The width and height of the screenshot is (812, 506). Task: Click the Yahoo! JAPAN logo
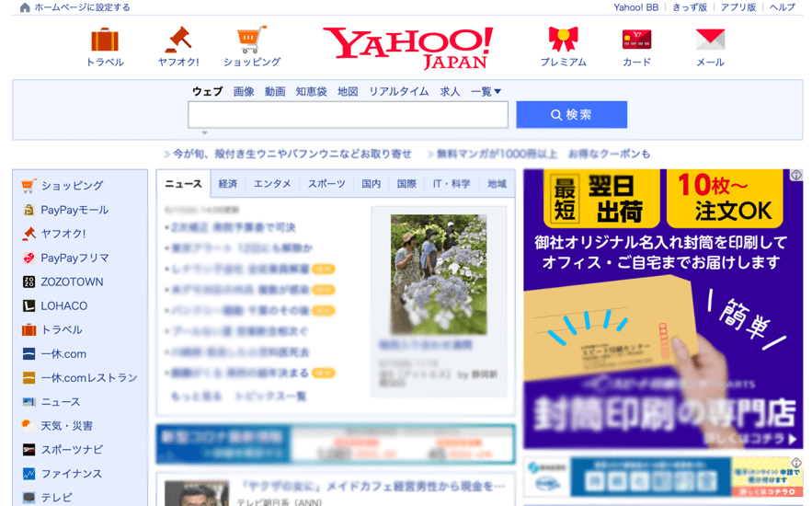click(408, 48)
